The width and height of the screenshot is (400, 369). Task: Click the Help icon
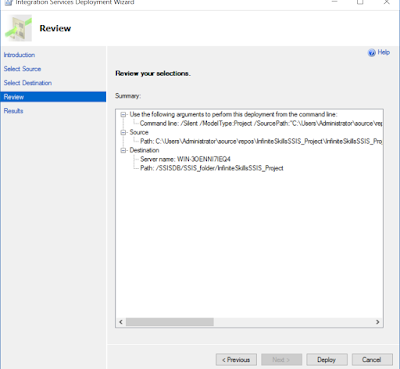(371, 53)
